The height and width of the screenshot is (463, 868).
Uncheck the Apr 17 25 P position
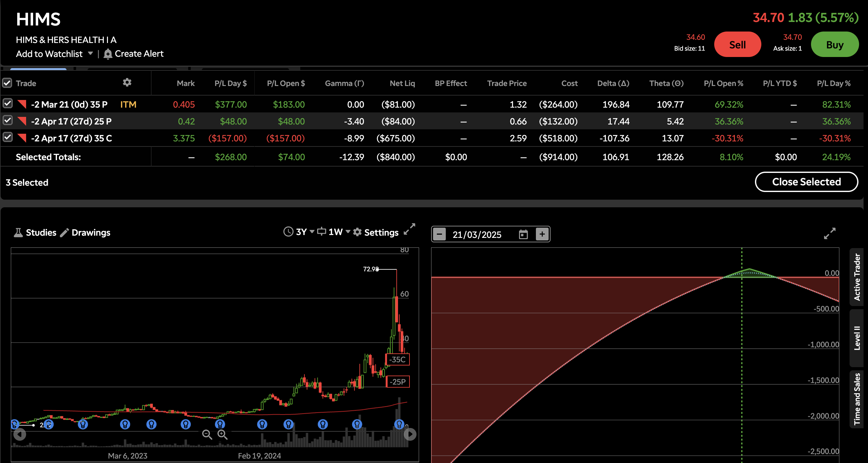(x=7, y=120)
